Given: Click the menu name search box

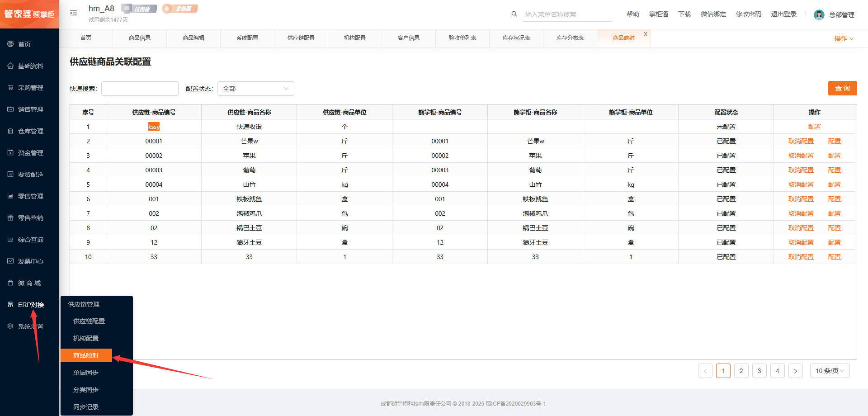Looking at the screenshot, I should (568, 14).
